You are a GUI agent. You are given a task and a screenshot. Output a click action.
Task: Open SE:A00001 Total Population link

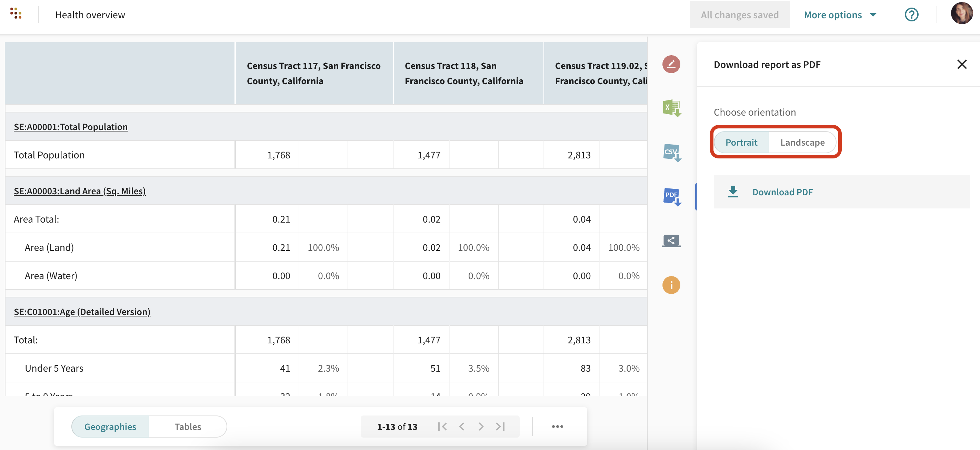(x=71, y=127)
